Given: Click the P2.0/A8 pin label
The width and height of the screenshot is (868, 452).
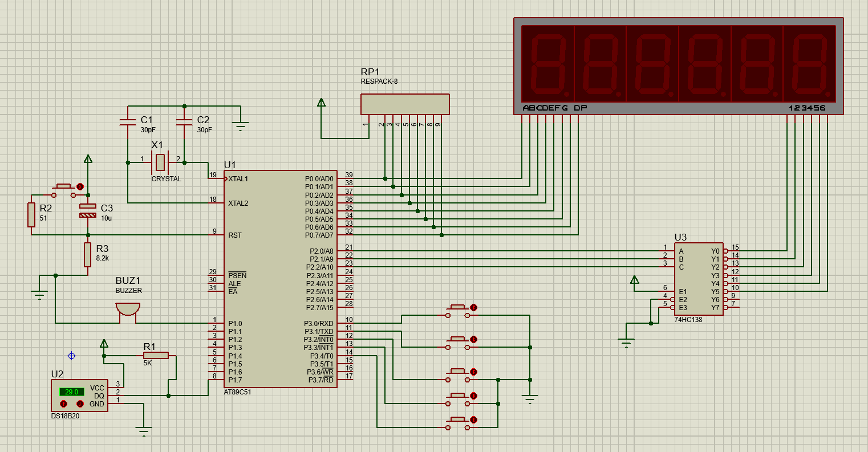Looking at the screenshot, I should point(321,251).
